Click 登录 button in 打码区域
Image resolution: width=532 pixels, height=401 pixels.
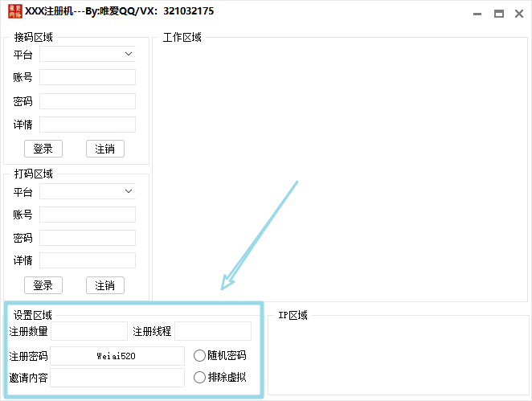pyautogui.click(x=43, y=285)
